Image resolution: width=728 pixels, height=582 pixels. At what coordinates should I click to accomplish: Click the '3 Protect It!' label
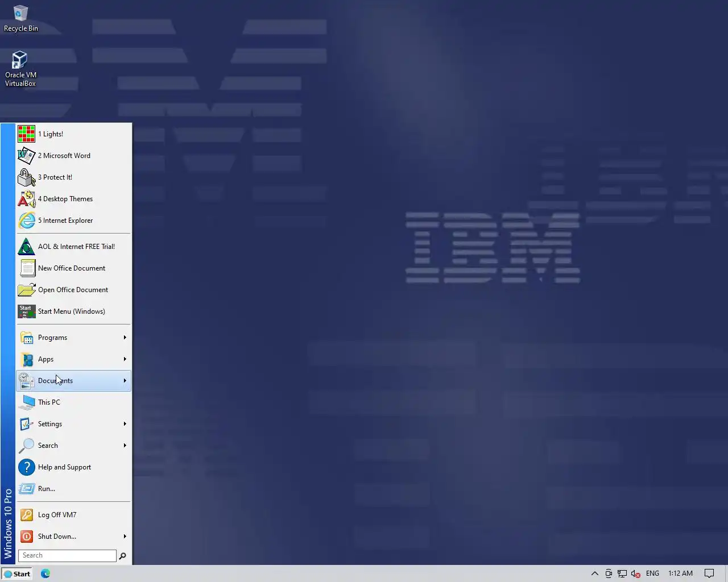(x=55, y=177)
